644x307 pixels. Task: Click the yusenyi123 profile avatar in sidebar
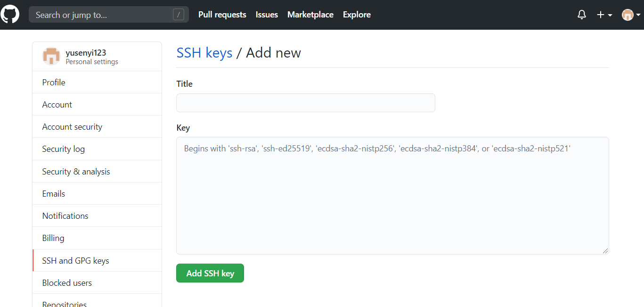point(51,57)
